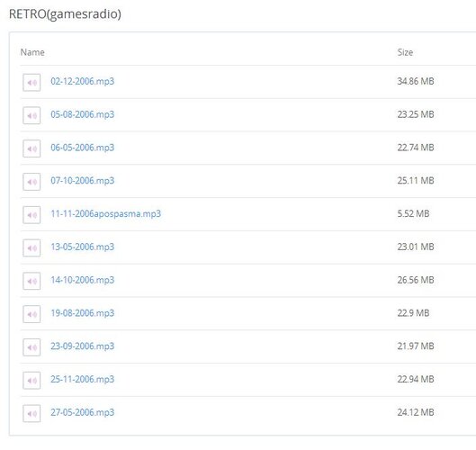Viewport: 476px width, 450px height.
Task: Open the 02-12-2006.mp3 file link
Action: pos(83,81)
